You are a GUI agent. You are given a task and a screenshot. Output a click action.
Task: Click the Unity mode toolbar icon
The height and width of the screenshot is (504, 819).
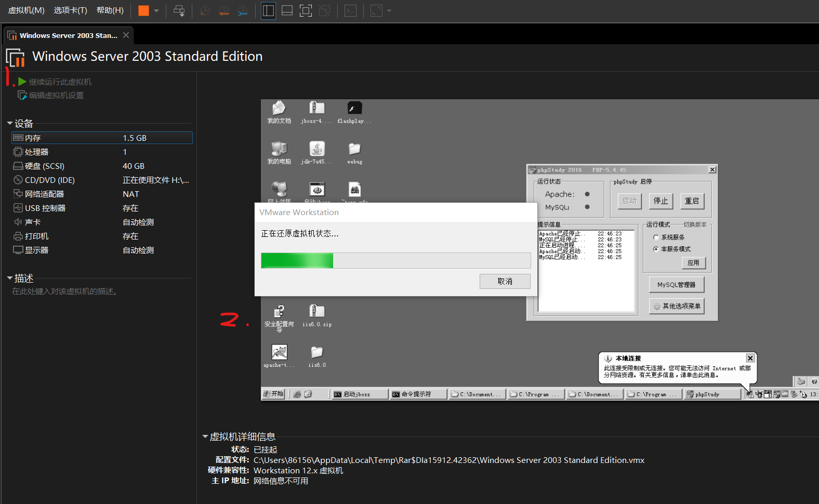[x=325, y=10]
